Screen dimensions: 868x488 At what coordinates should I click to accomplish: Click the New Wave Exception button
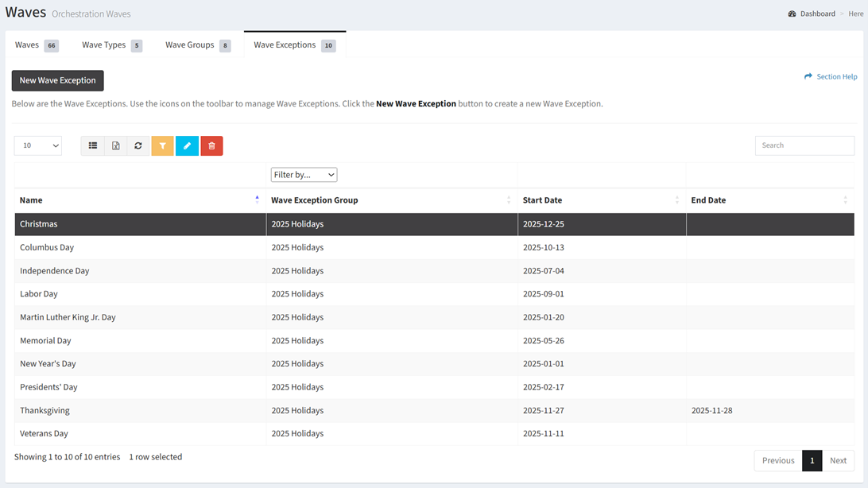[x=57, y=80]
